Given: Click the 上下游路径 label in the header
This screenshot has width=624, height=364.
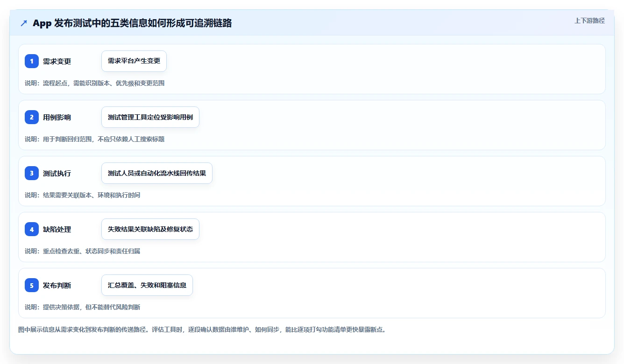Looking at the screenshot, I should tap(589, 21).
